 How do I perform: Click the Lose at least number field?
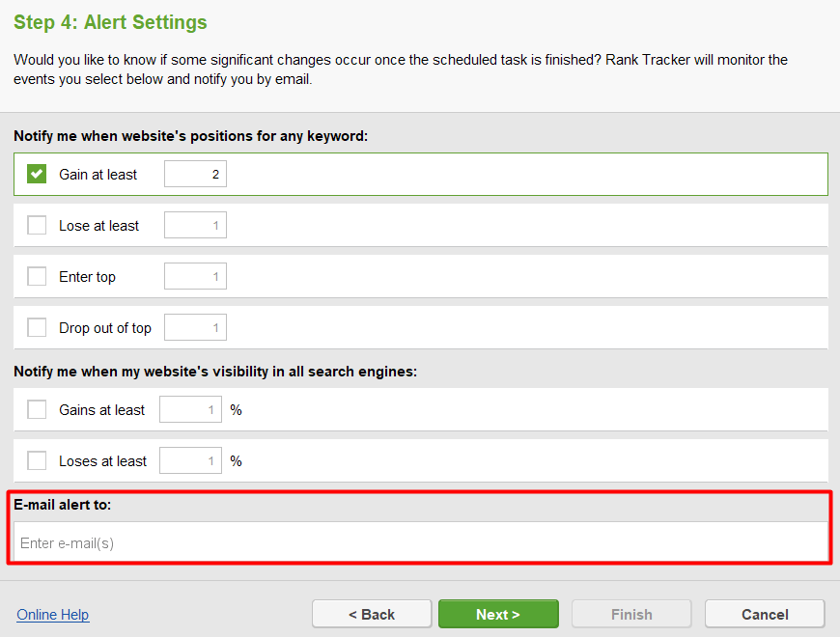[x=196, y=225]
